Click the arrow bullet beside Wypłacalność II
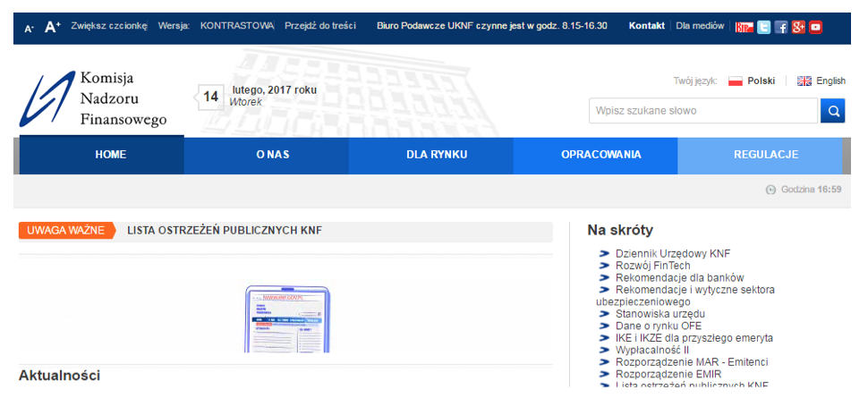 pos(604,350)
